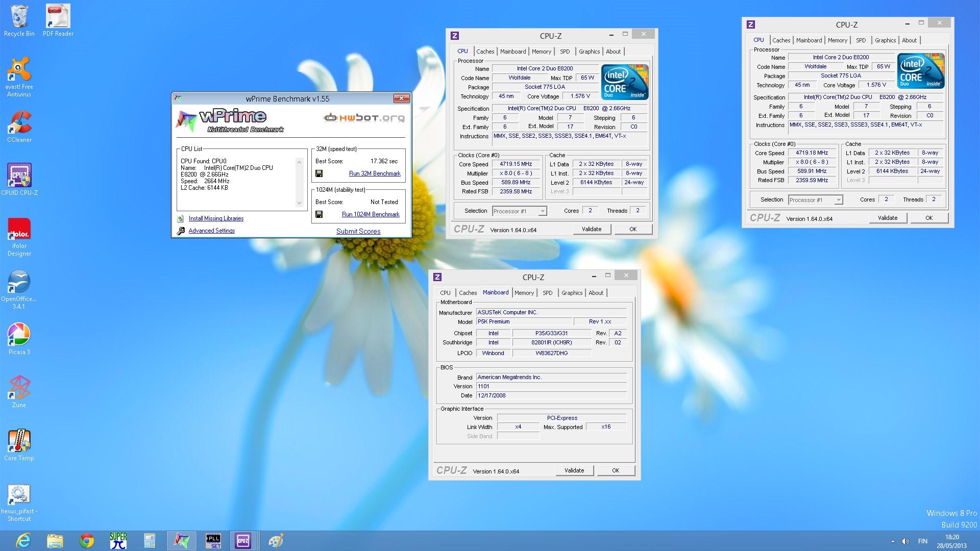This screenshot has height=551, width=980.
Task: Open hexus_pifast shortcut on desktop
Action: click(x=19, y=503)
